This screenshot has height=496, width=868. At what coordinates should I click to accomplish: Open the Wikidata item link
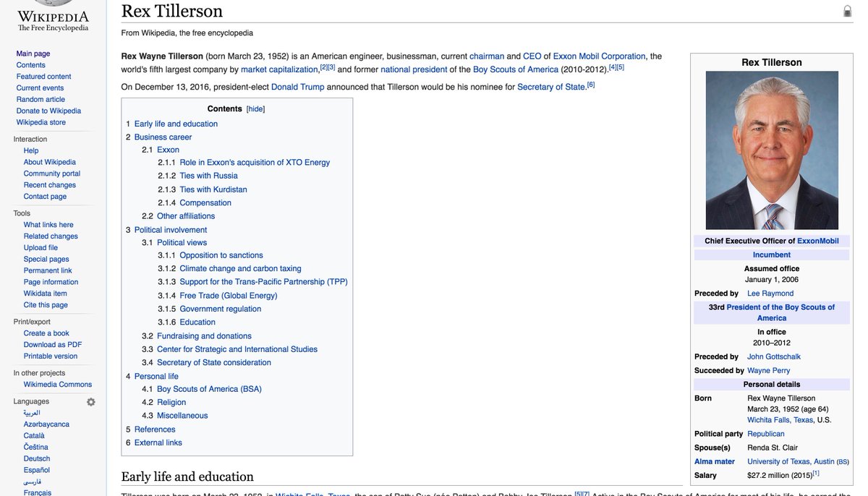coord(46,294)
